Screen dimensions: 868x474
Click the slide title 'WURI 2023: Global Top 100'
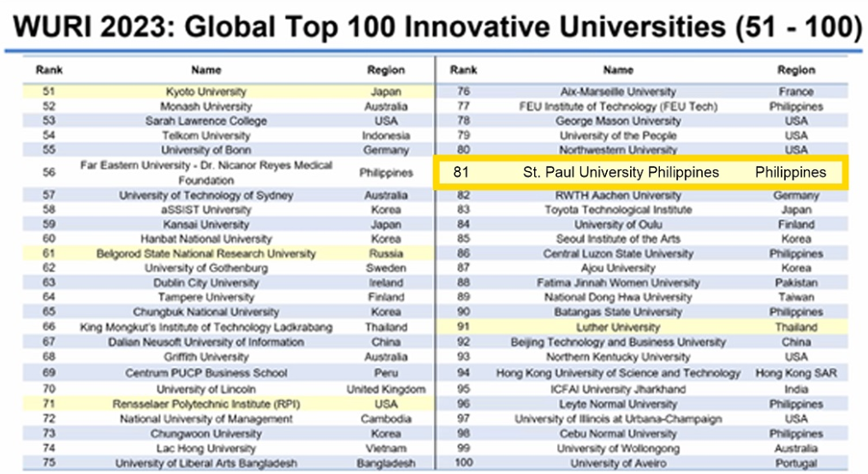pyautogui.click(x=437, y=27)
